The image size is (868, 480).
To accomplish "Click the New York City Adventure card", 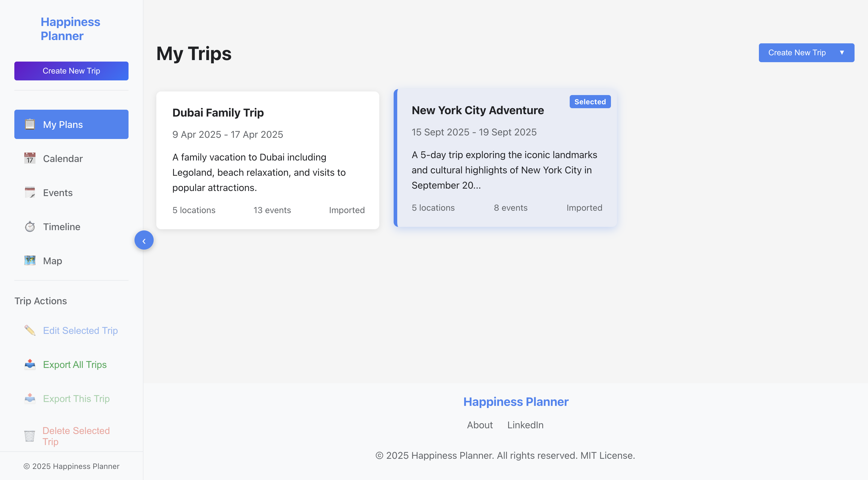I will pyautogui.click(x=505, y=158).
